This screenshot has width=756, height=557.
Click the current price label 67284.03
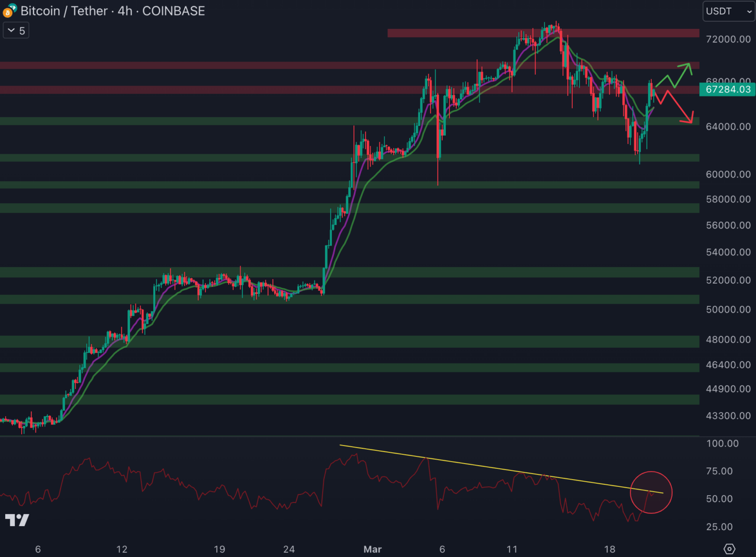click(728, 89)
